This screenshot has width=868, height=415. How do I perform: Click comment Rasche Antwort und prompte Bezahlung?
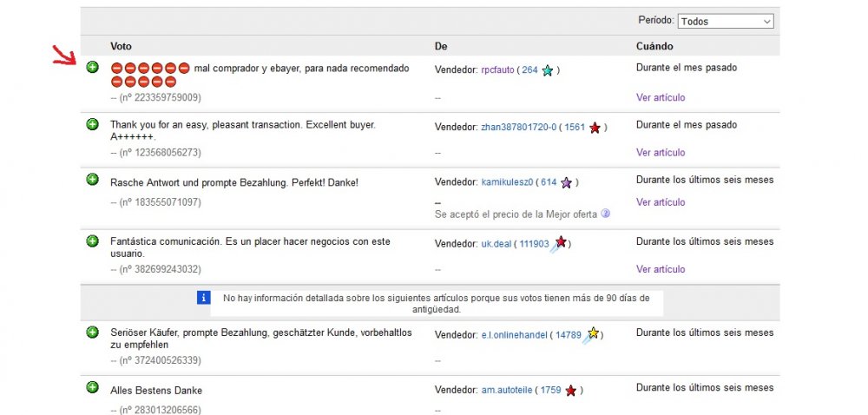(234, 182)
